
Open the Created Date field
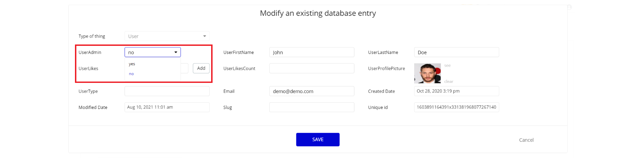point(456,91)
